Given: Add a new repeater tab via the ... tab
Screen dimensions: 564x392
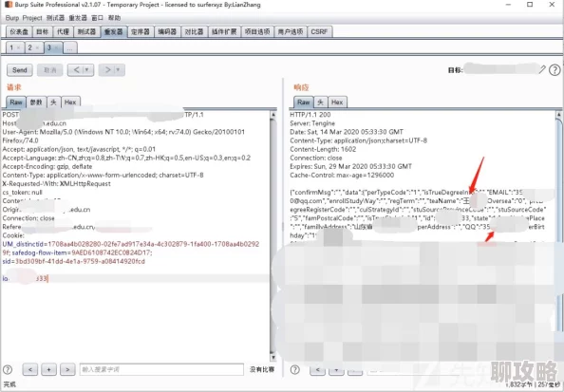Looking at the screenshot, I should 70,47.
